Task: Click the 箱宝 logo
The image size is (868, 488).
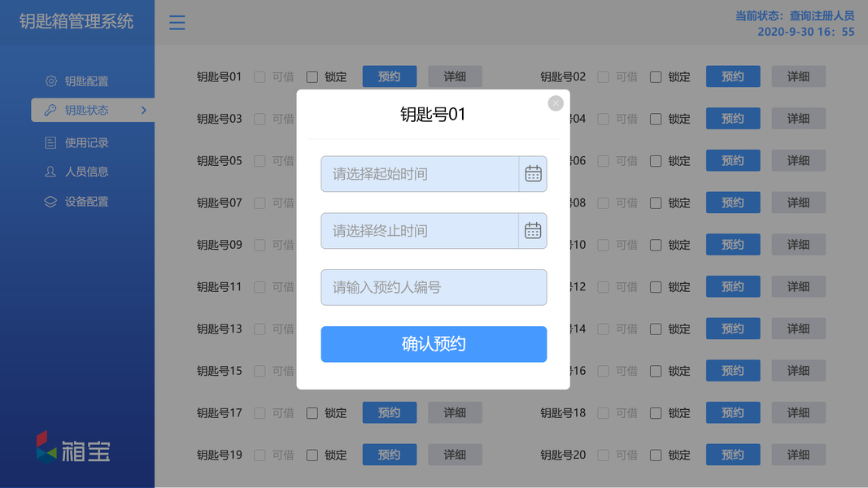Action: click(x=73, y=447)
